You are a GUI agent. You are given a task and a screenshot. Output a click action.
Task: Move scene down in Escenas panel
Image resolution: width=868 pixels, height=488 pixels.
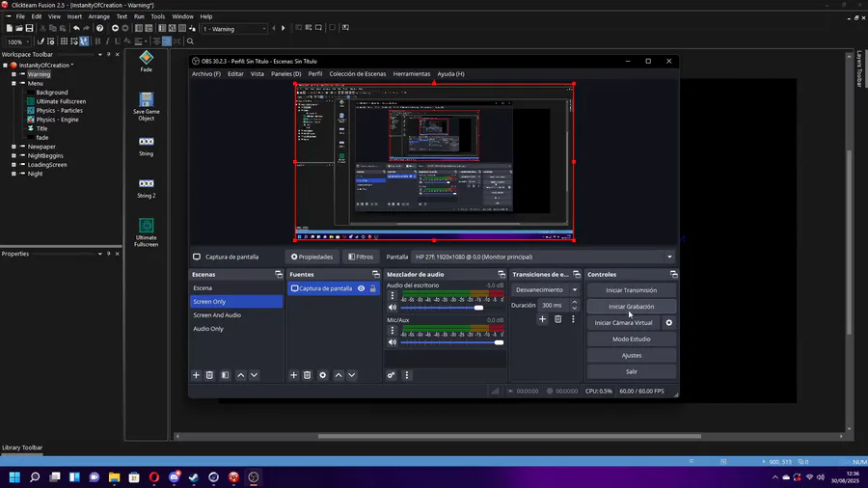point(254,375)
